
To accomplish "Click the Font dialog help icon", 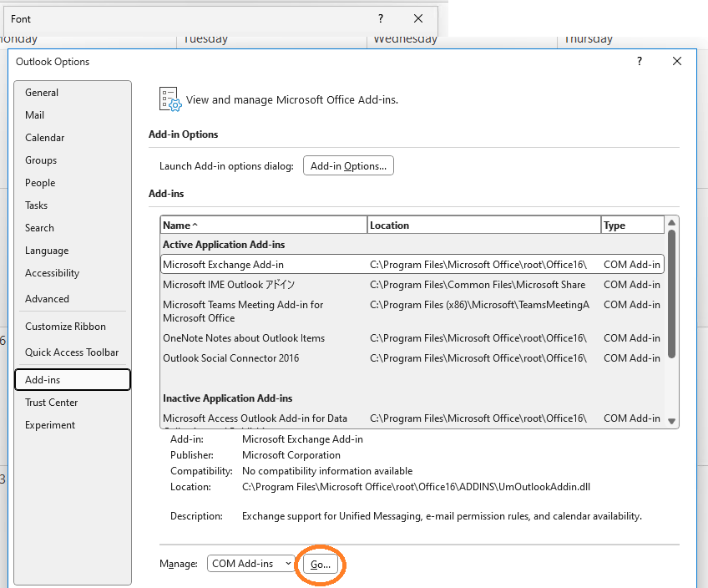I will click(380, 18).
